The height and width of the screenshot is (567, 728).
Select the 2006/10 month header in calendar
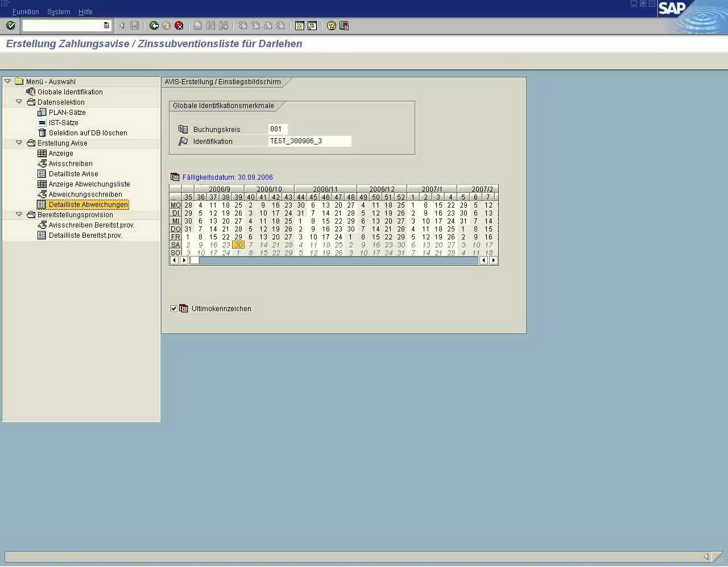pos(269,189)
